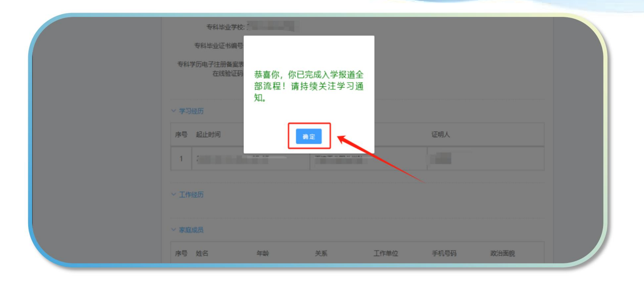Click the 起止时间 column header

point(208,134)
